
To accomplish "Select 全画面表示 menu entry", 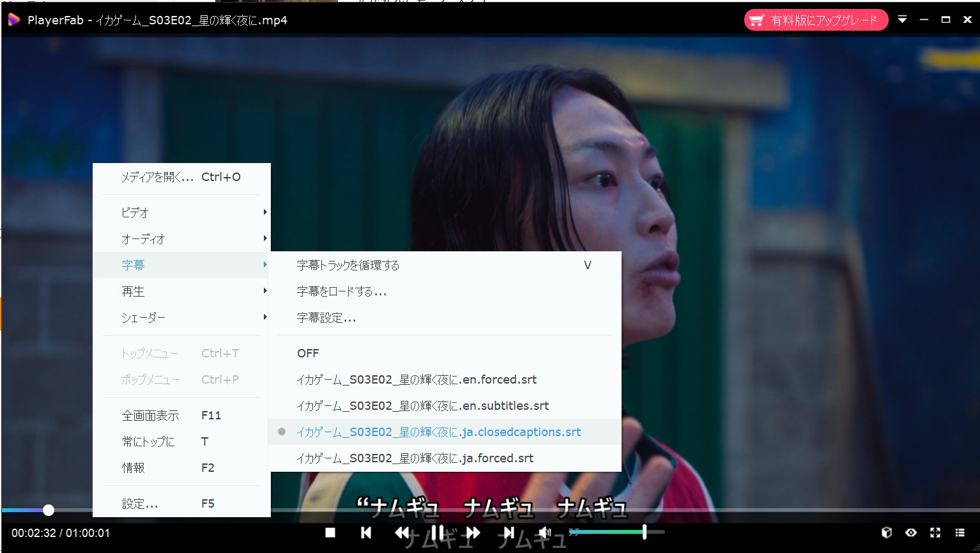I will coord(181,416).
